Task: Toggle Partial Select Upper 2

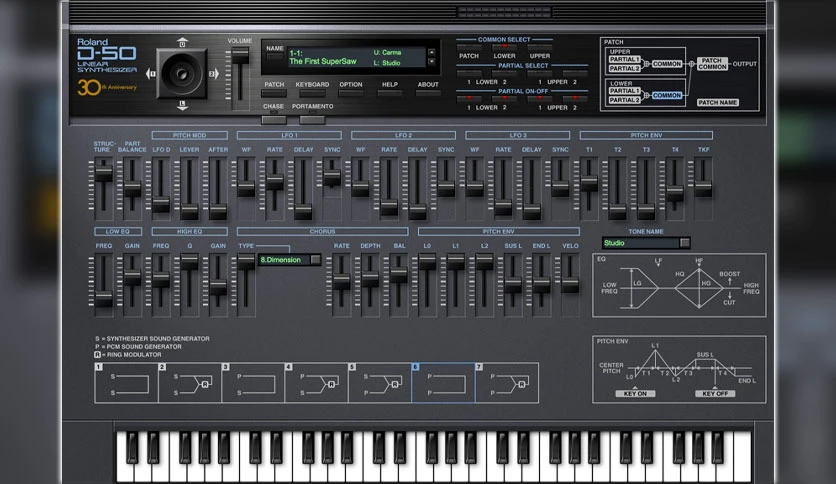Action: pyautogui.click(x=575, y=73)
